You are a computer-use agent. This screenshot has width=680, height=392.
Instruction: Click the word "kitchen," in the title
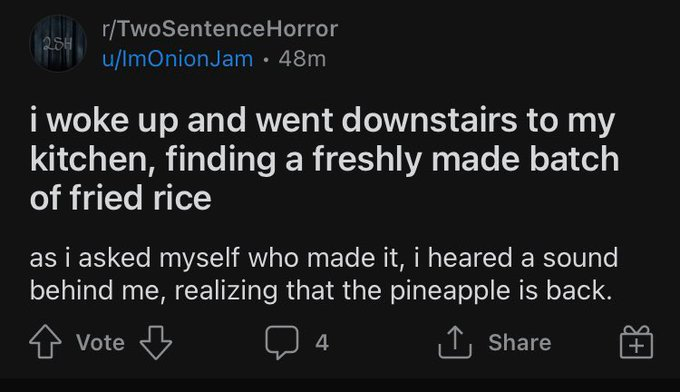click(x=92, y=159)
